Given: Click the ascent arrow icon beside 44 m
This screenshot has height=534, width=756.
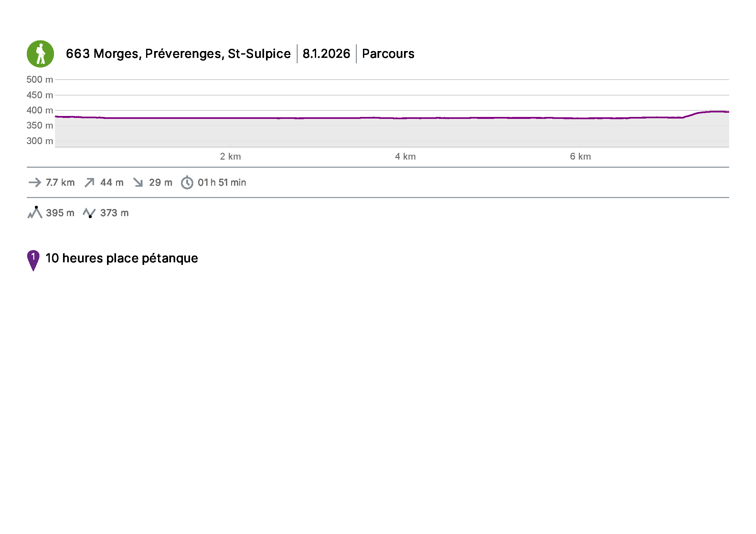Looking at the screenshot, I should tap(89, 183).
